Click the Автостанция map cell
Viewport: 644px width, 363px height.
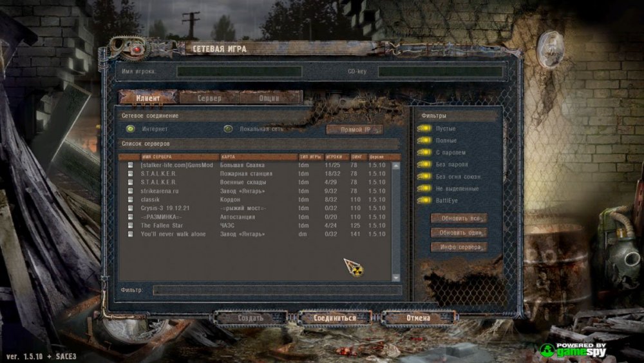[238, 217]
